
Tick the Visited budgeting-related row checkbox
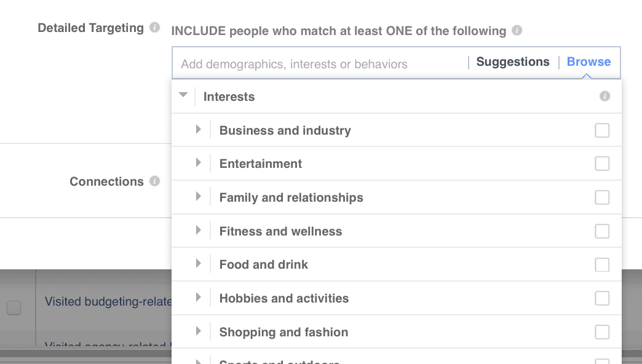(14, 307)
